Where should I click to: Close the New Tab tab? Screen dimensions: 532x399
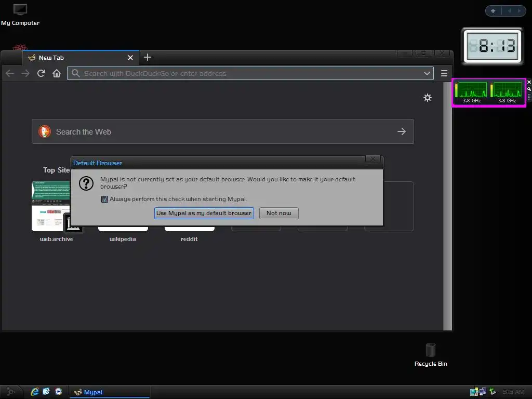pos(130,58)
